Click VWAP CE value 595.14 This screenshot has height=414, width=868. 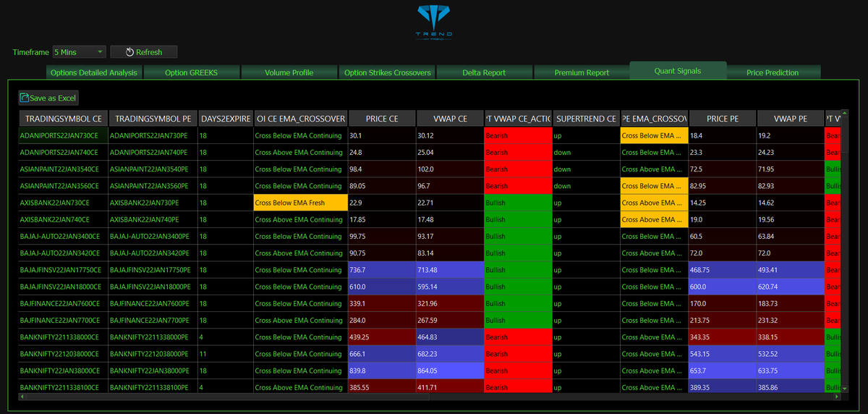click(449, 287)
